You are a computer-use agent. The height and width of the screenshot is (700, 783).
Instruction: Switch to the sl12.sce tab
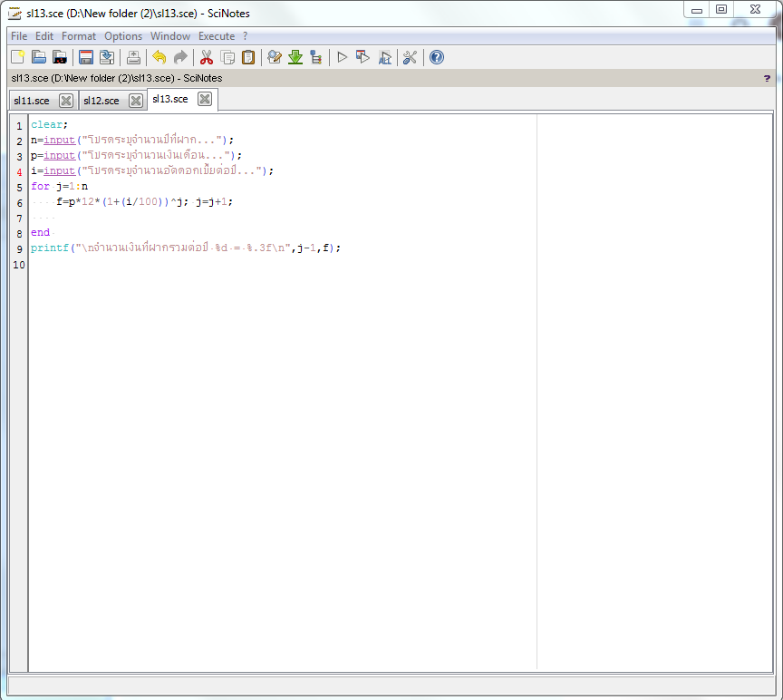click(x=101, y=101)
